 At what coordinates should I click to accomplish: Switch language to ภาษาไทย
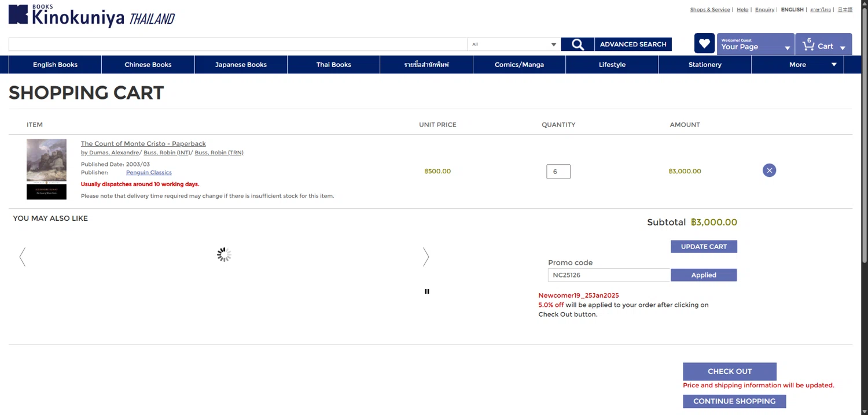pyautogui.click(x=821, y=10)
